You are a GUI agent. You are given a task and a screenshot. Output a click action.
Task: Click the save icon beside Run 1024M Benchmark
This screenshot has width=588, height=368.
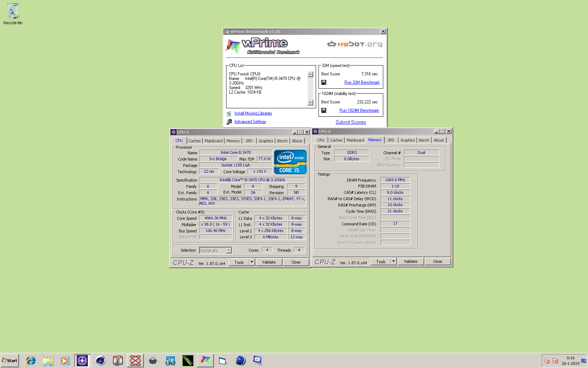coord(324,110)
